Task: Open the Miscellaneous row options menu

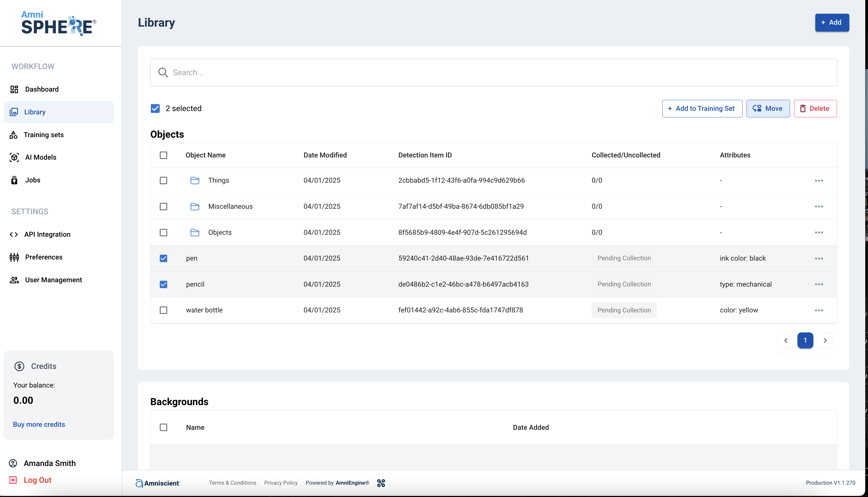Action: click(x=819, y=207)
